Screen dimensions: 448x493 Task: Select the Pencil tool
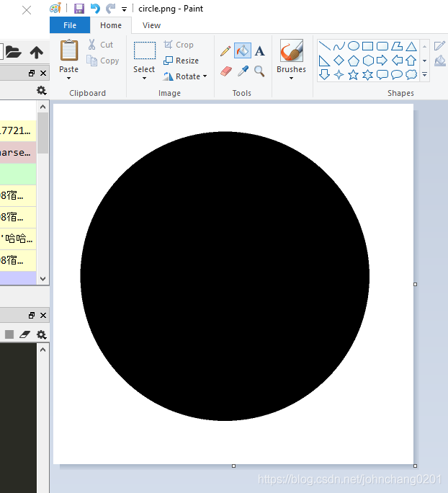pyautogui.click(x=225, y=51)
